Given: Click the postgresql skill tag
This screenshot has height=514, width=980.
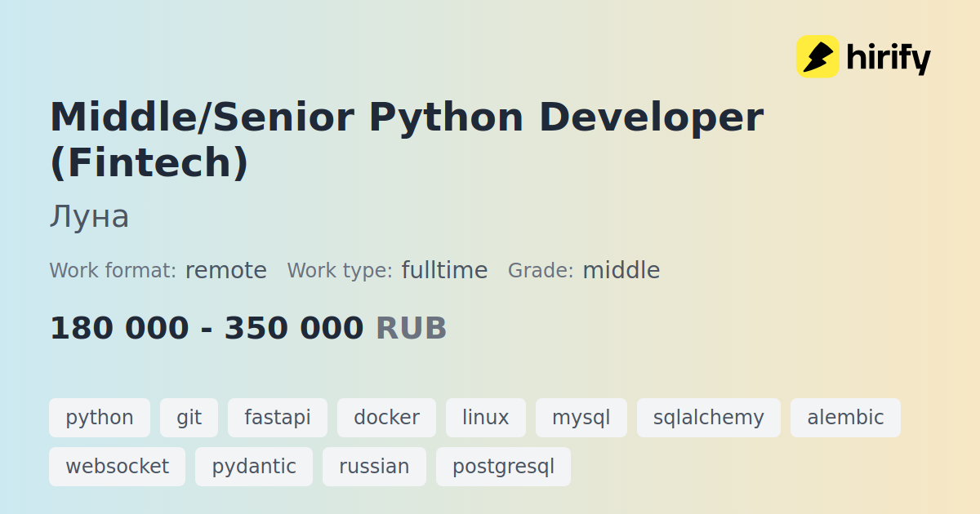Looking at the screenshot, I should click(503, 467).
